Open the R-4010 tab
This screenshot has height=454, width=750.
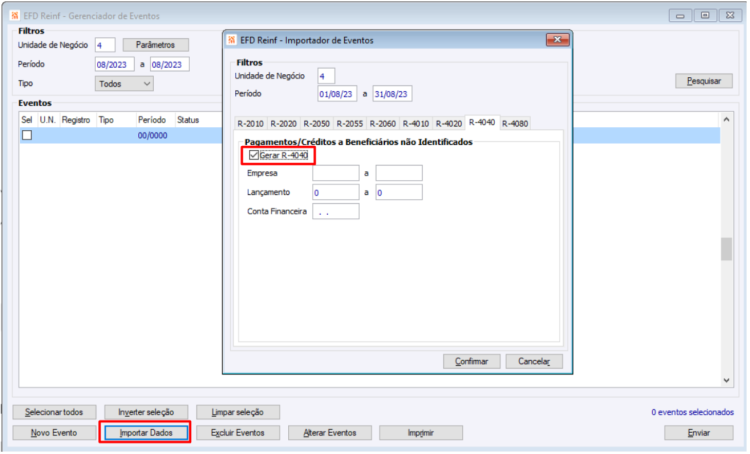[x=416, y=123]
